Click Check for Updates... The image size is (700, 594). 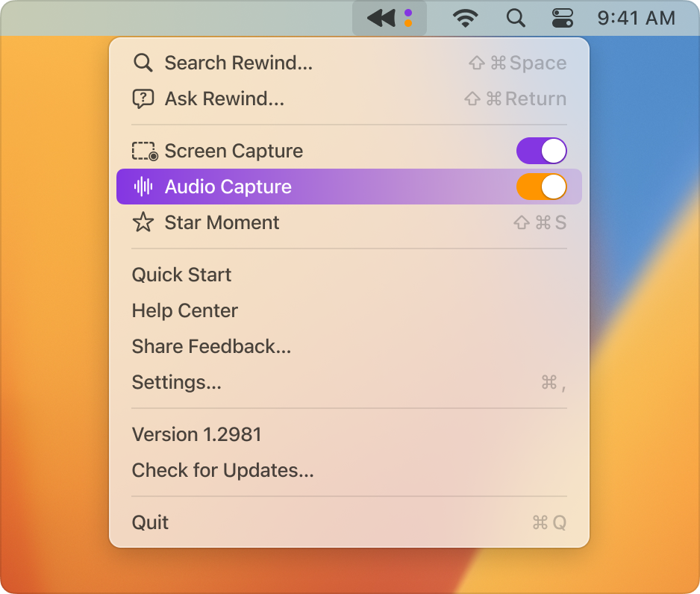click(x=222, y=470)
